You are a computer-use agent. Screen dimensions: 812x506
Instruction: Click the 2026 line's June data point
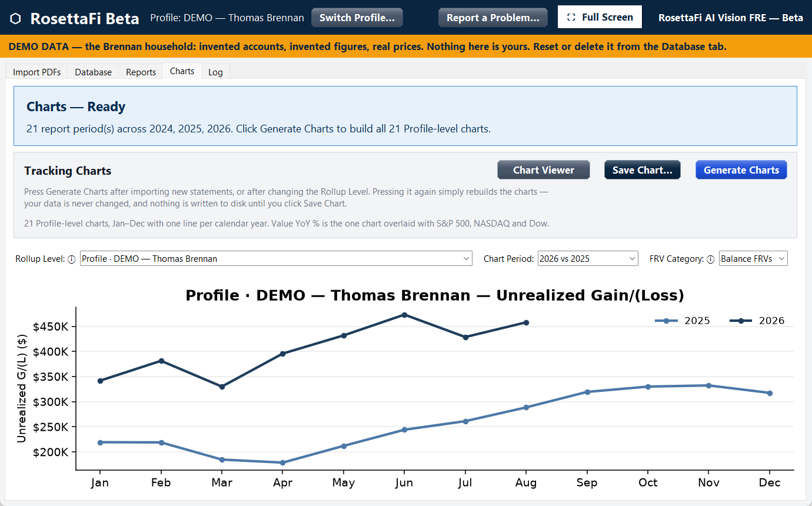[x=404, y=315]
